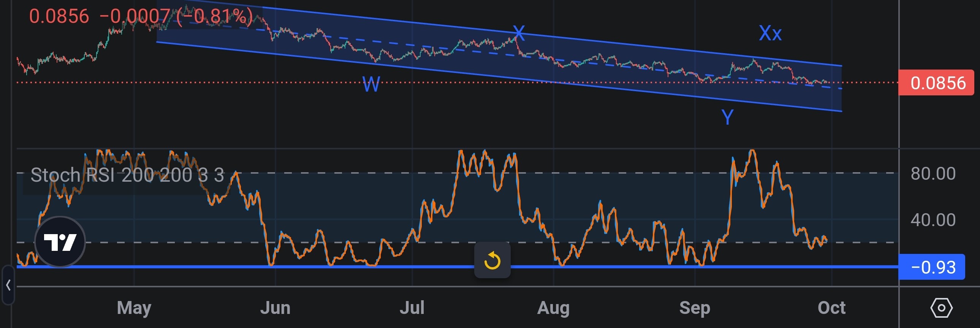
Task: Click the May label on time axis
Action: [134, 307]
